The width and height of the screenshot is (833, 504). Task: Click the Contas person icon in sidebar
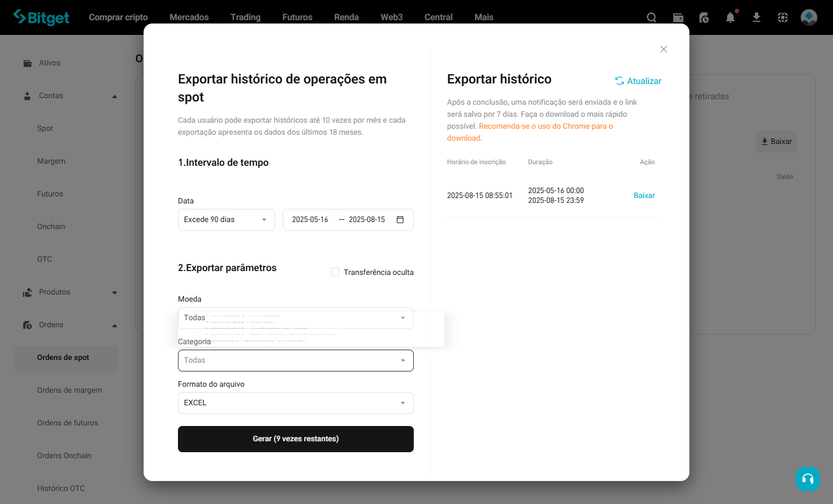(x=27, y=96)
